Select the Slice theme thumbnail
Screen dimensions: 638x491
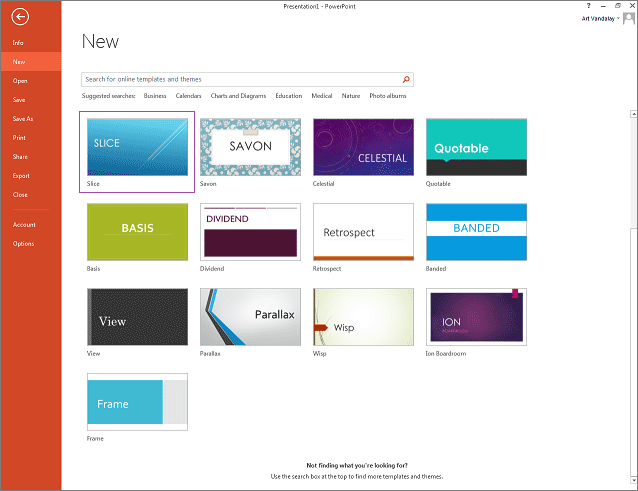[x=137, y=147]
